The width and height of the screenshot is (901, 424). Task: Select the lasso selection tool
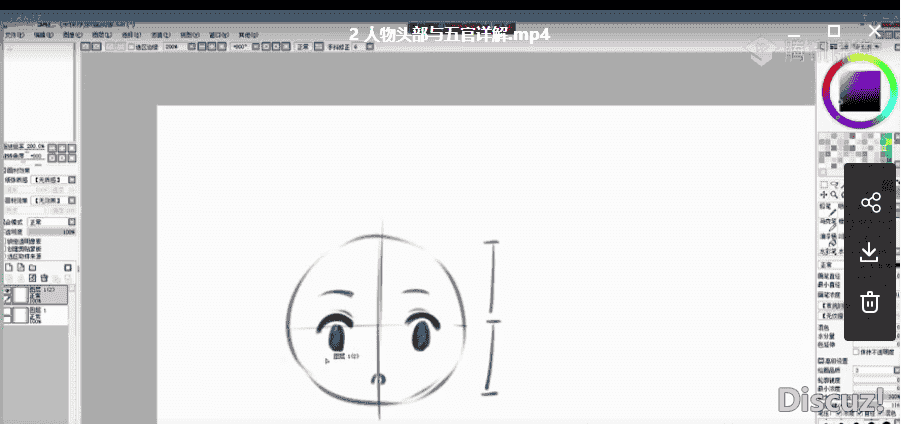[835, 184]
